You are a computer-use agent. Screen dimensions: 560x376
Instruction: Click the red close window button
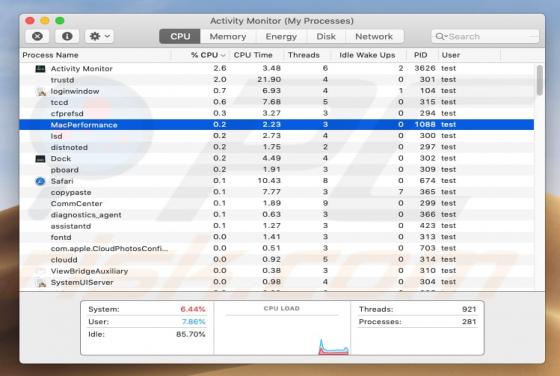30,21
